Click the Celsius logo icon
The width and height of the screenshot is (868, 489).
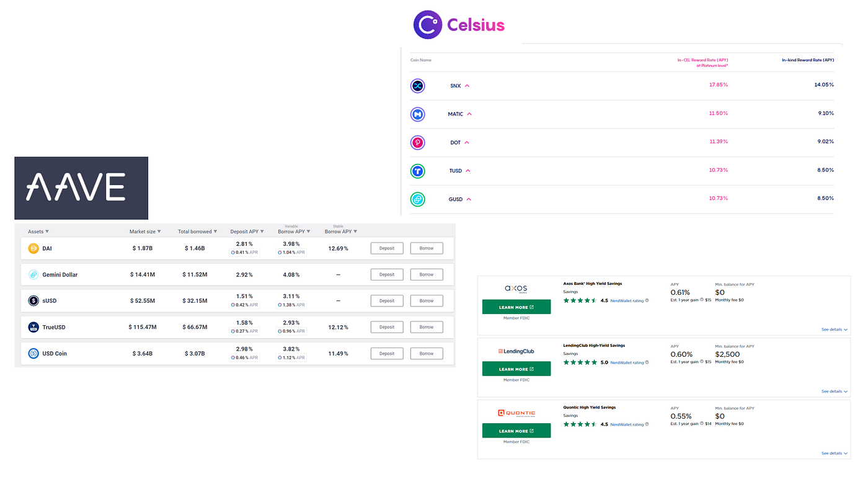pyautogui.click(x=428, y=25)
